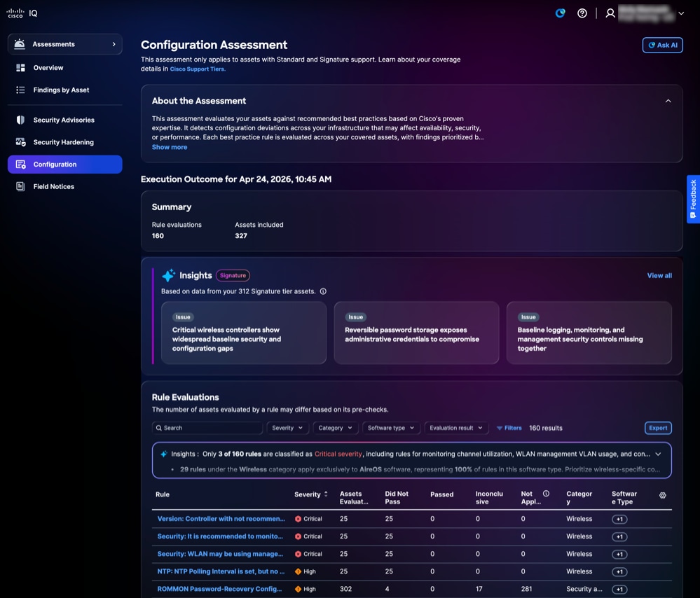
Task: Click View all insights link
Action: (659, 276)
